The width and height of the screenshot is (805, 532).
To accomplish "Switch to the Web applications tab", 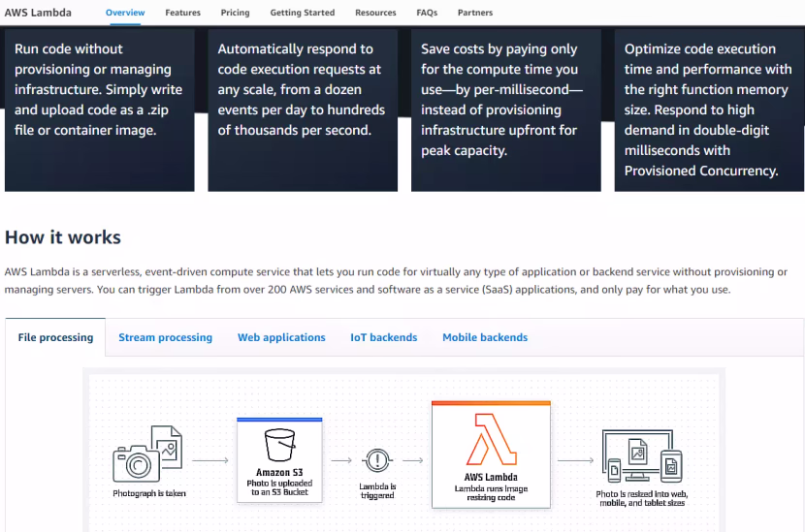I will click(x=281, y=337).
